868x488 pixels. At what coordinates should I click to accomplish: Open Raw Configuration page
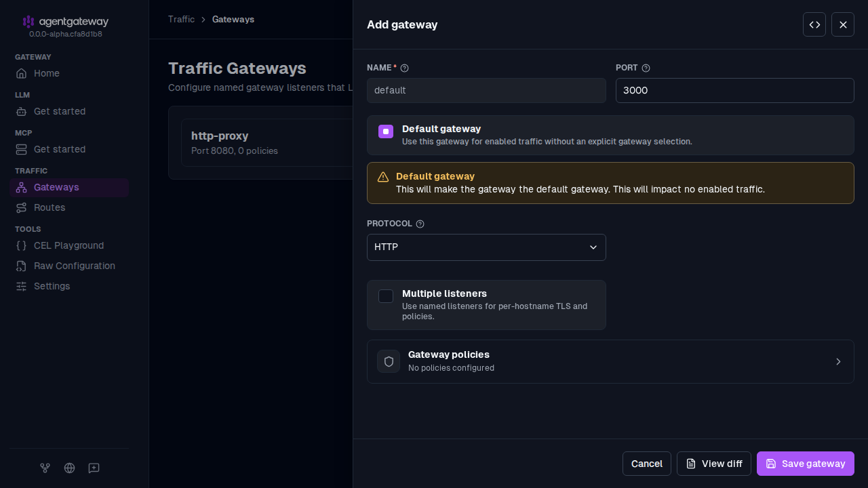click(x=69, y=266)
